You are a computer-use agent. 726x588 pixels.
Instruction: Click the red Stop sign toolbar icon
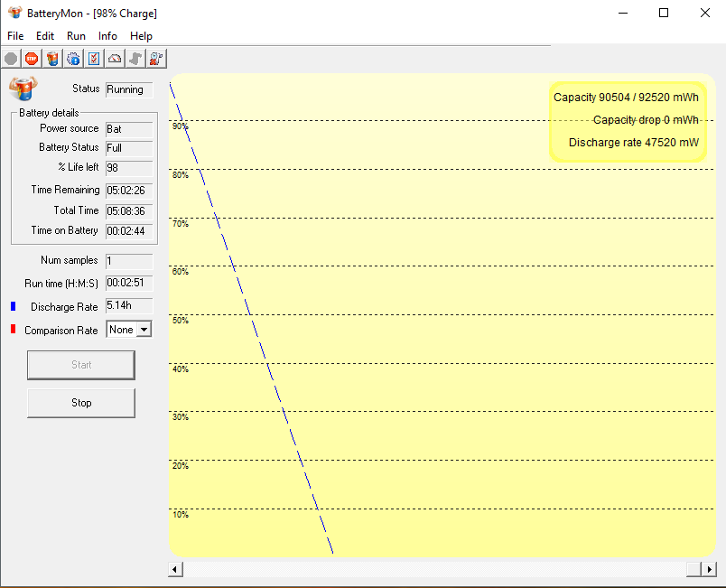[x=32, y=59]
